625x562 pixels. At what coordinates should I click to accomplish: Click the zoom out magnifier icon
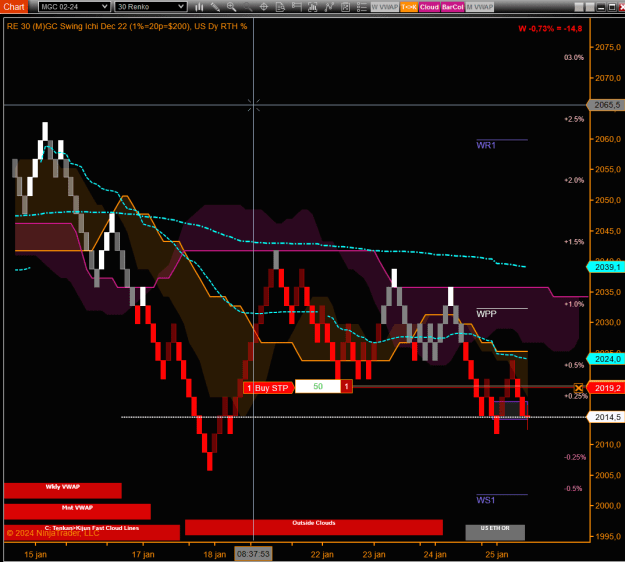point(248,7)
